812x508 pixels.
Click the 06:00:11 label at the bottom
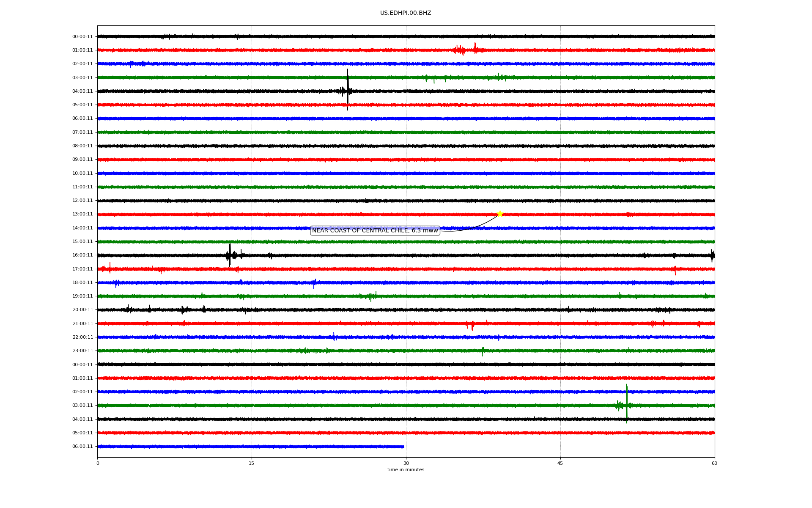[82, 447]
